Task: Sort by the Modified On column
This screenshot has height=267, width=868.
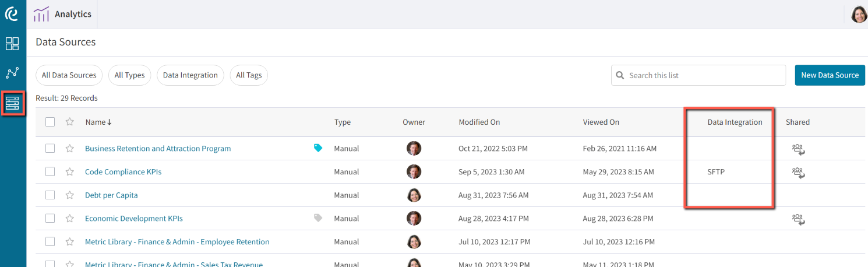Action: pyautogui.click(x=479, y=122)
